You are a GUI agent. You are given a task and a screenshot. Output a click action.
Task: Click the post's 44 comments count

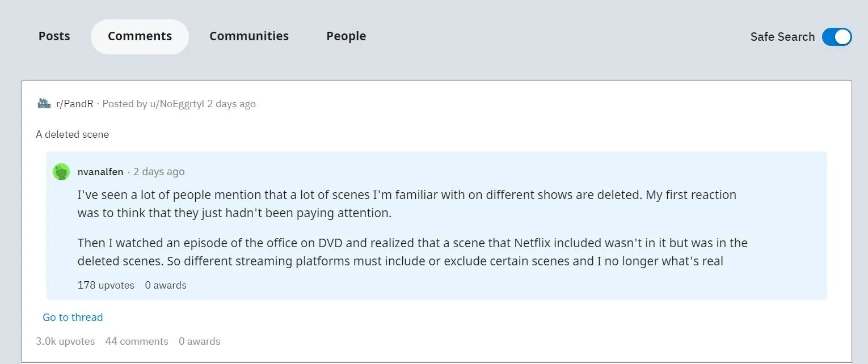click(x=137, y=341)
